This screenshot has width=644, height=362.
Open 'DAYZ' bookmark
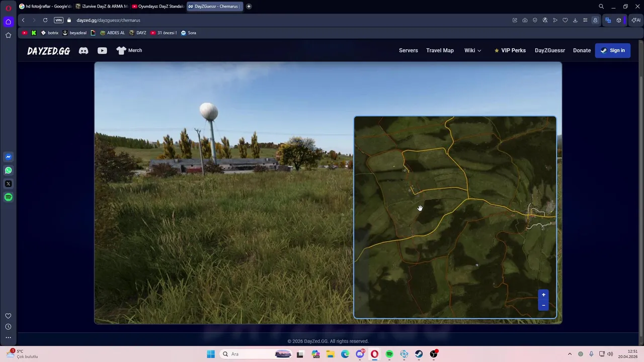pos(138,33)
